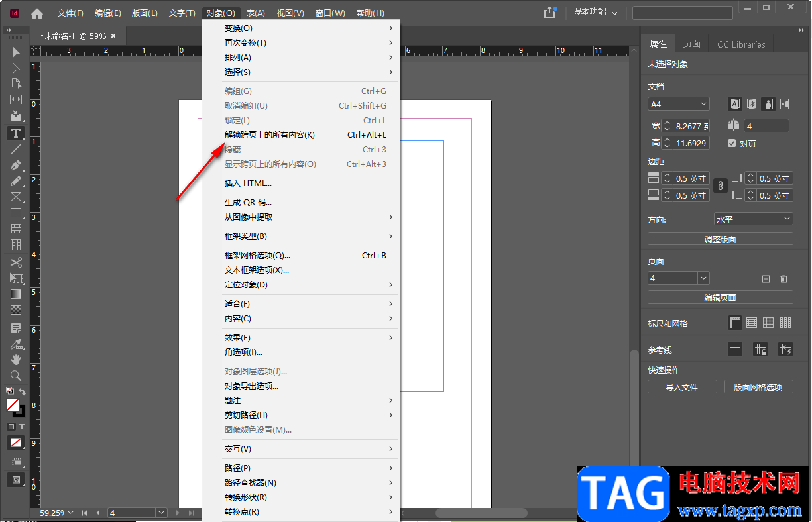Viewport: 812px width, 522px height.
Task: Swap fill and stroke colors
Action: click(22, 391)
